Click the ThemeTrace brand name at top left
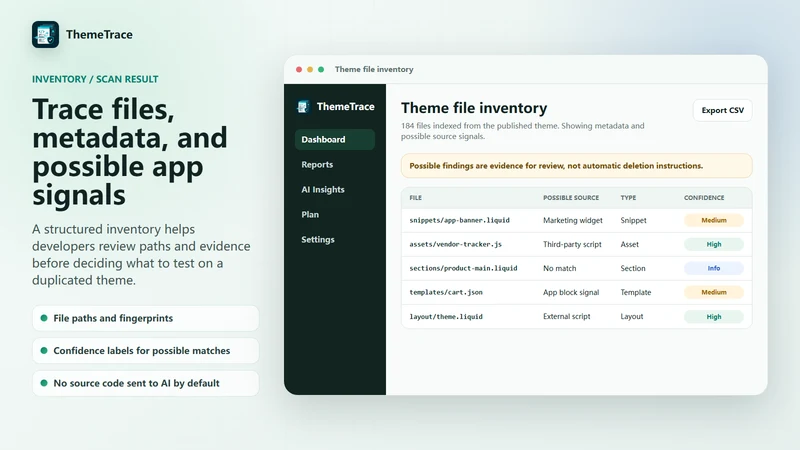This screenshot has width=800, height=450. coord(99,35)
